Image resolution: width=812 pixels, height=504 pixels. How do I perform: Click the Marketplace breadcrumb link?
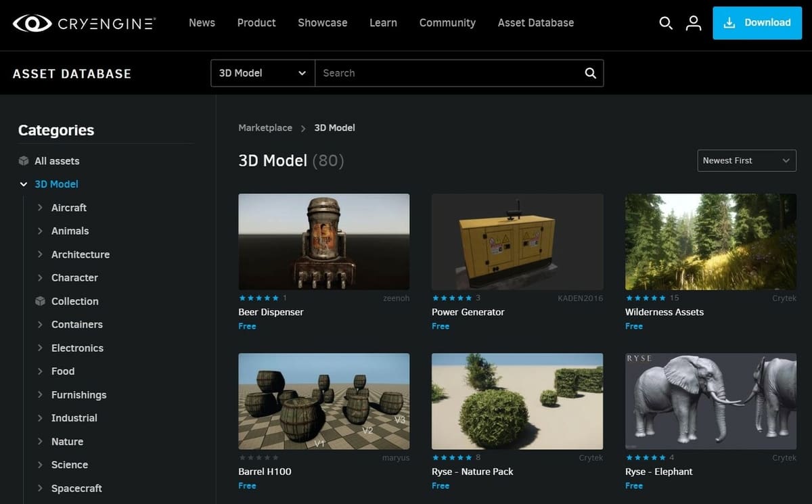(265, 128)
